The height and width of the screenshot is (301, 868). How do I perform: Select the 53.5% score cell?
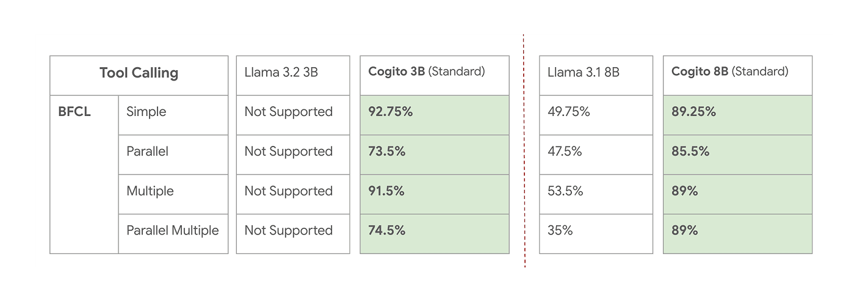point(566,192)
